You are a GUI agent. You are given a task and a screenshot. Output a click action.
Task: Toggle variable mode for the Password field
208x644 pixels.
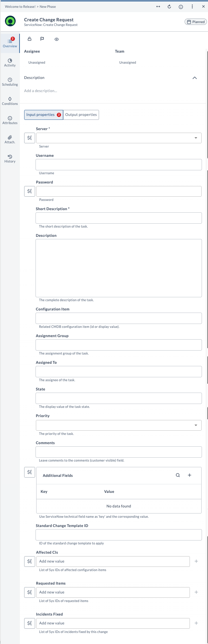pyautogui.click(x=29, y=191)
